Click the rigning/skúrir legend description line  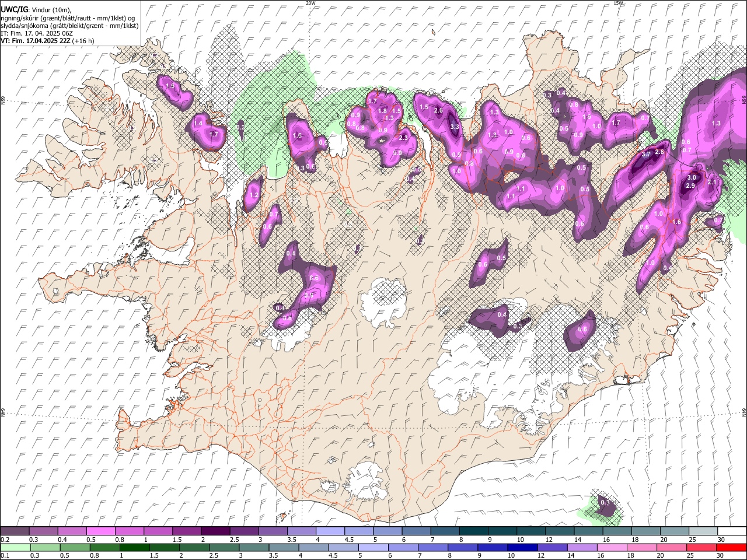[x=68, y=18]
